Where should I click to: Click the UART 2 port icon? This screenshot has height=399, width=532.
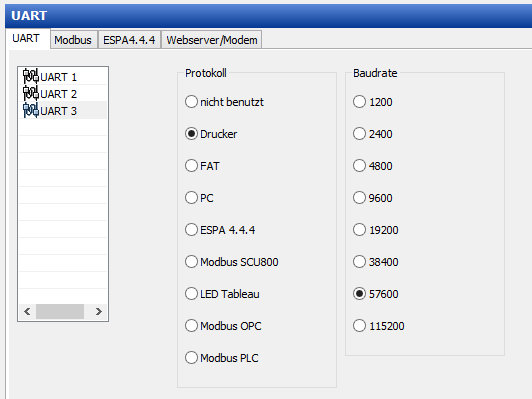[31, 93]
